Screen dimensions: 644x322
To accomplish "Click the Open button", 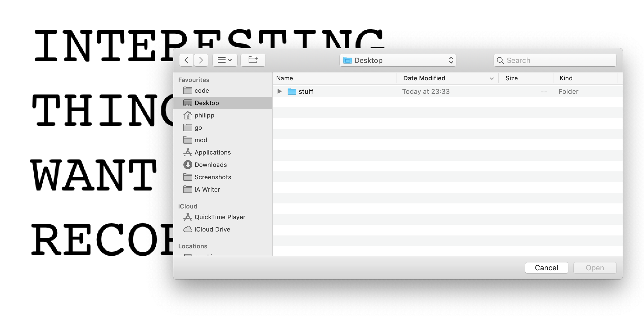I will [595, 268].
